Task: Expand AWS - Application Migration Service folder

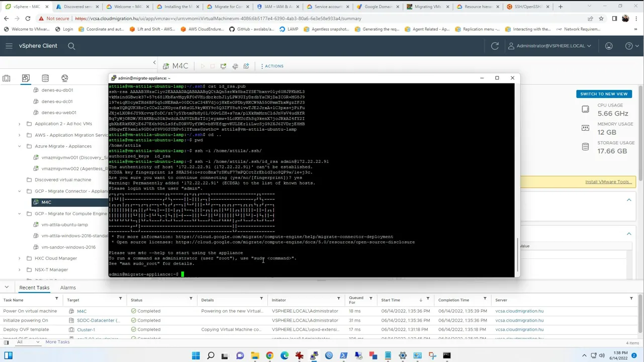Action: point(20,135)
